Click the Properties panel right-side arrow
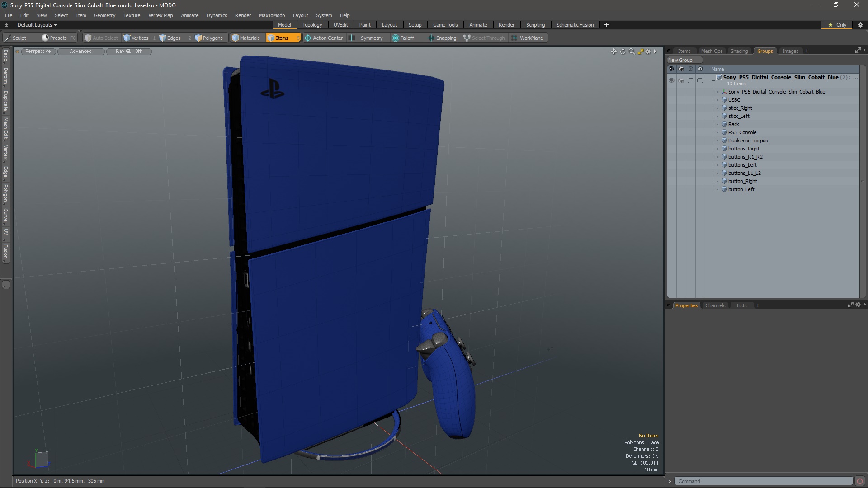The image size is (868, 488). coord(864,305)
